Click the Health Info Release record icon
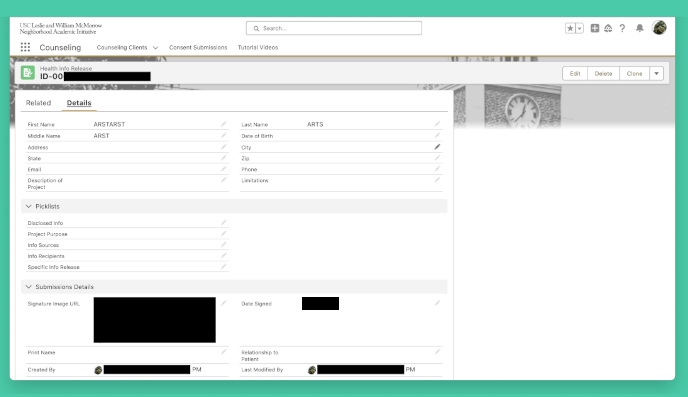 tap(28, 73)
